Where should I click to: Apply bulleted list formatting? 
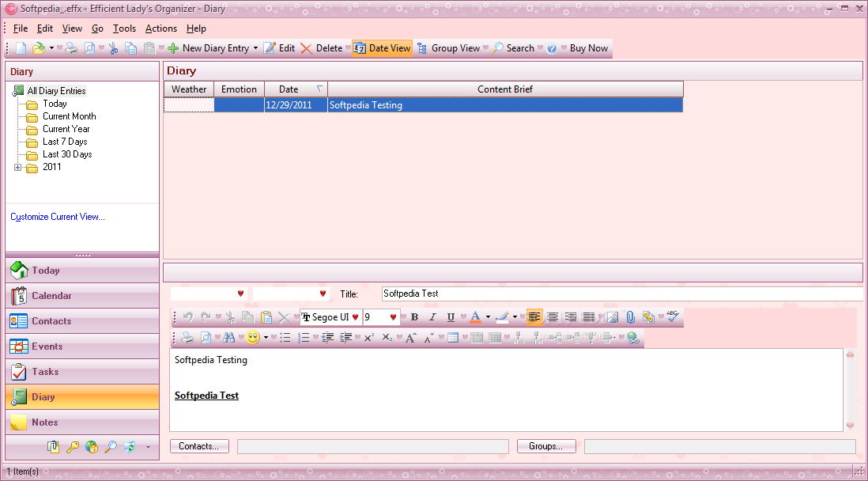(285, 338)
